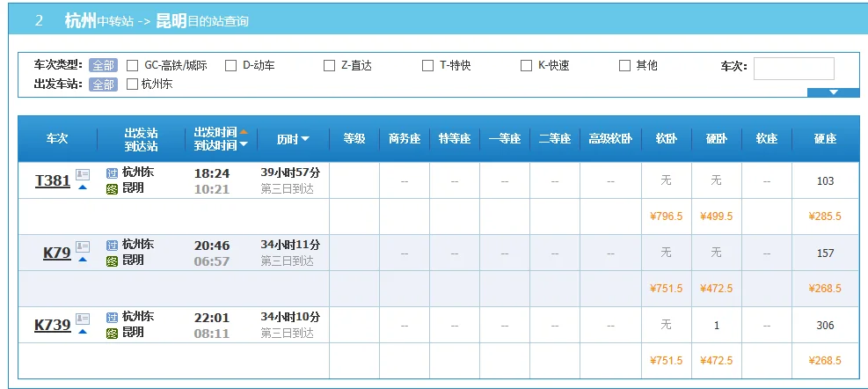Open the T381 train info card icon
Screen dimensions: 868x389
[83, 174]
